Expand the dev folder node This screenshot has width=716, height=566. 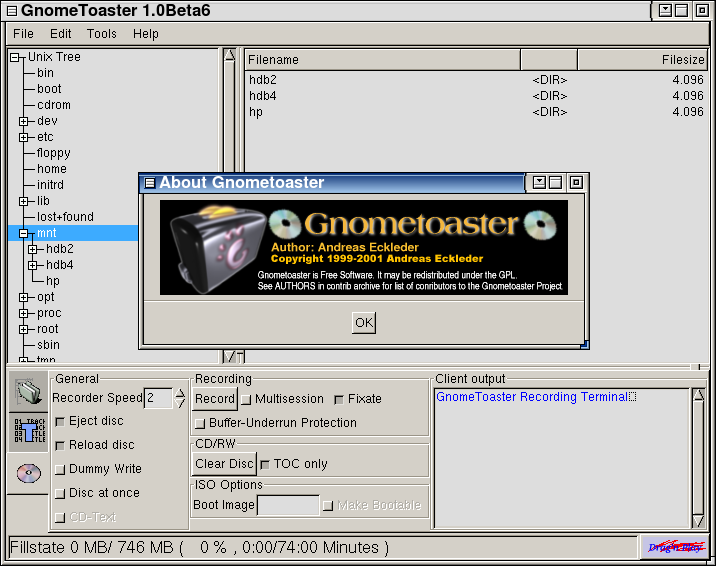tap(24, 121)
